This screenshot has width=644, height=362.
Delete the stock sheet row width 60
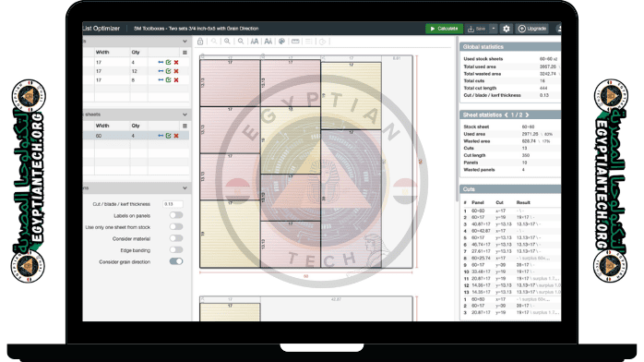[x=176, y=136]
